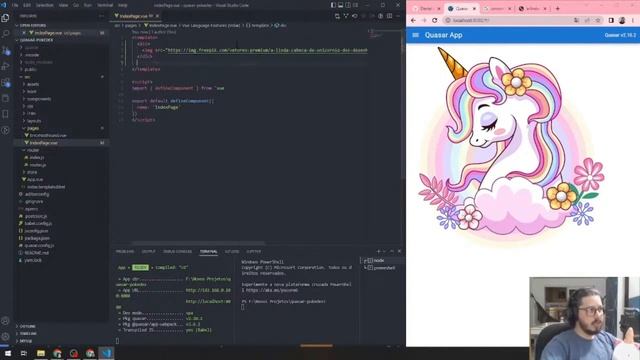The height and width of the screenshot is (360, 640).
Task: Open Chrome side panel icon
Action: point(611,20)
